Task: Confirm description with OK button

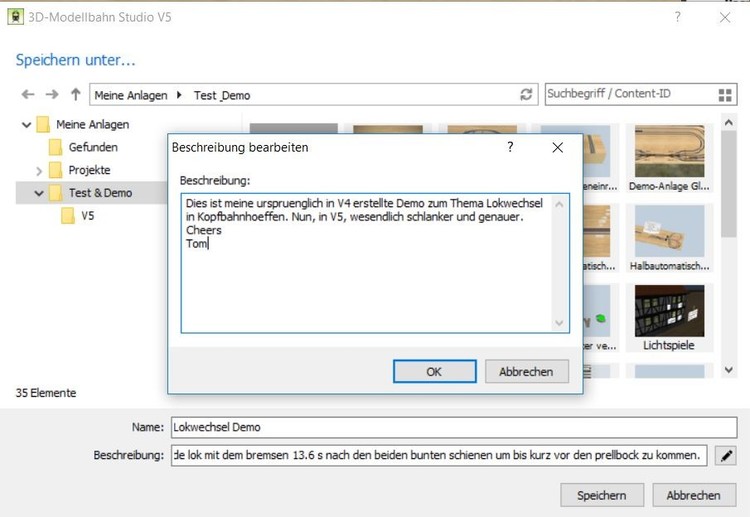Action: (x=434, y=372)
